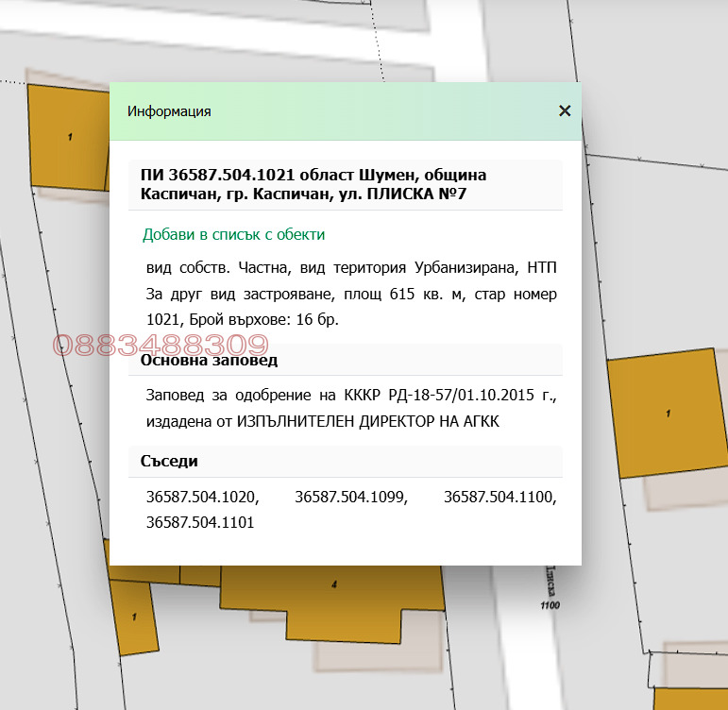Select neighbor parcel 36587.504.1020

tap(202, 497)
